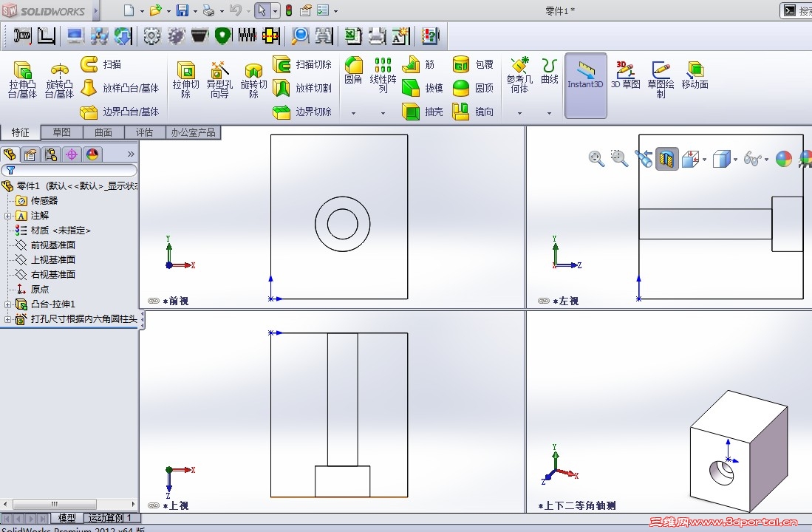The height and width of the screenshot is (532, 812).
Task: Click 边界切除 boundary cut
Action: (302, 112)
